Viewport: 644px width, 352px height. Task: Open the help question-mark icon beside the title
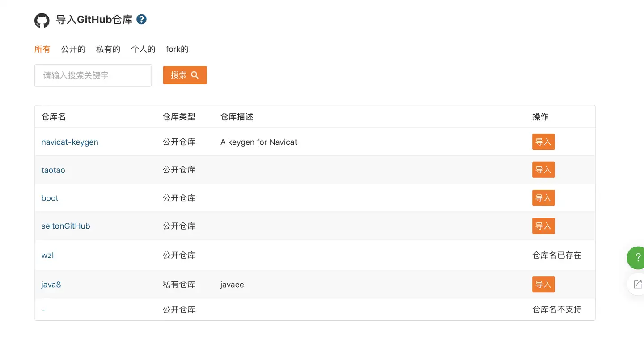pyautogui.click(x=141, y=19)
